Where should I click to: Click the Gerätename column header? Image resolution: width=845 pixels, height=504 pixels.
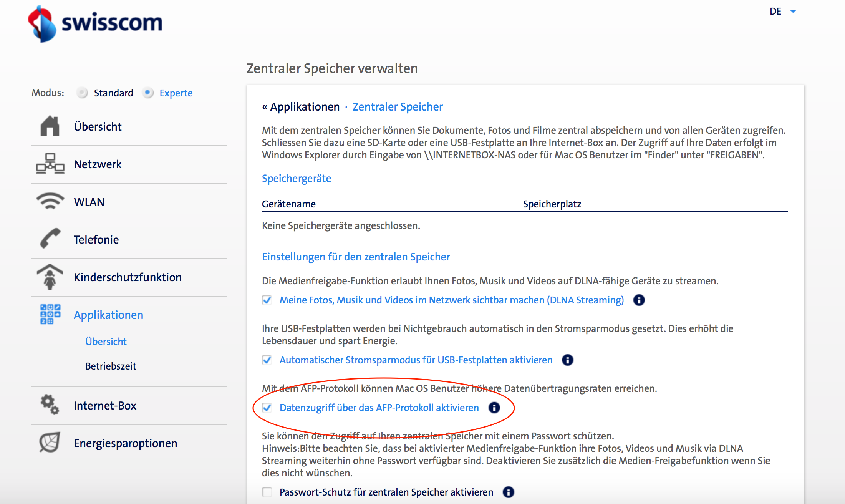coord(289,204)
